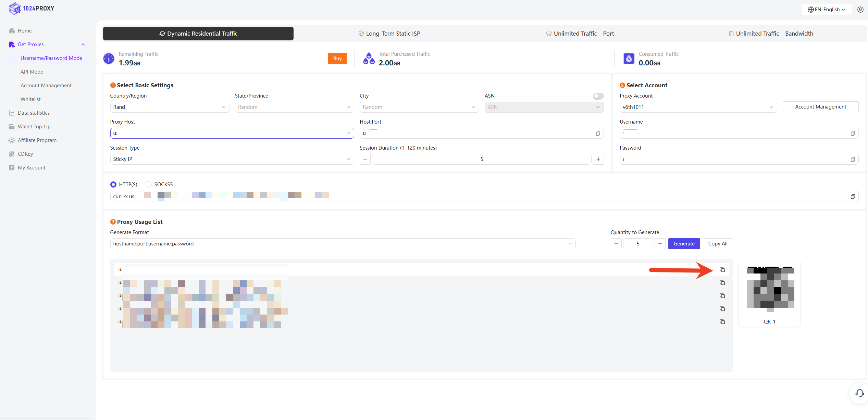Screen dimensions: 868x420
Task: Copy the last generated proxy entry
Action: pyautogui.click(x=722, y=322)
